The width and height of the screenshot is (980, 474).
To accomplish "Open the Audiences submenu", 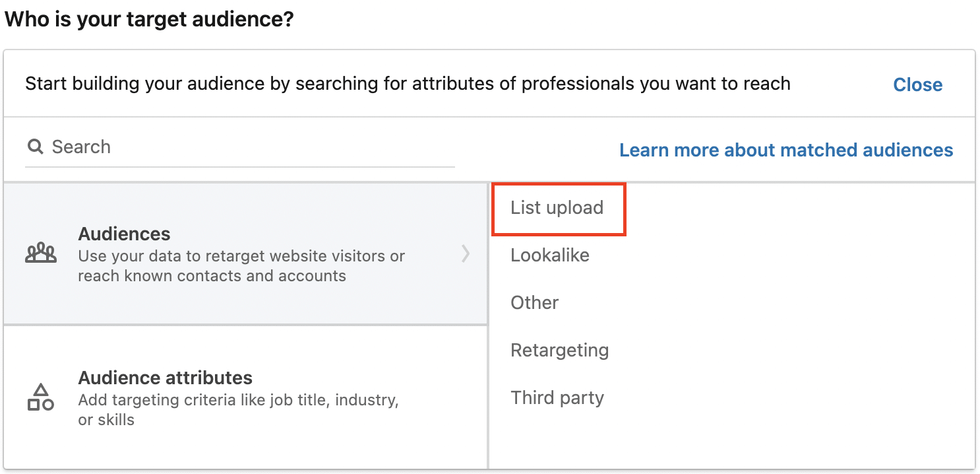I will coord(244,254).
